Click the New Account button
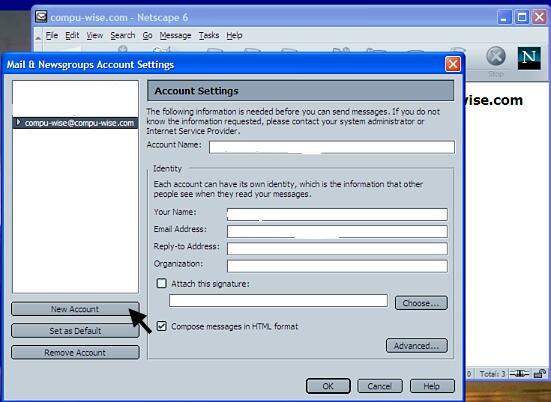The height and width of the screenshot is (402, 551). pos(75,309)
